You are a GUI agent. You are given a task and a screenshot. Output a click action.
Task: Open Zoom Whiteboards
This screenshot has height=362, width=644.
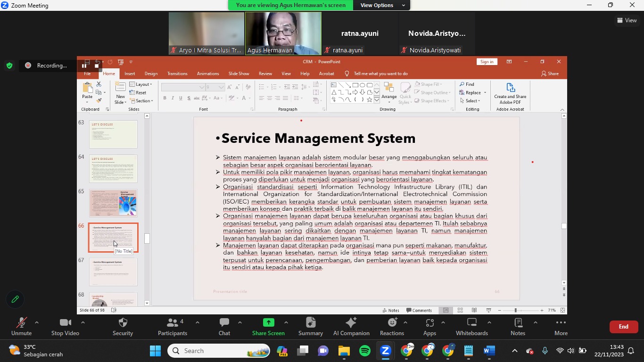472,326
